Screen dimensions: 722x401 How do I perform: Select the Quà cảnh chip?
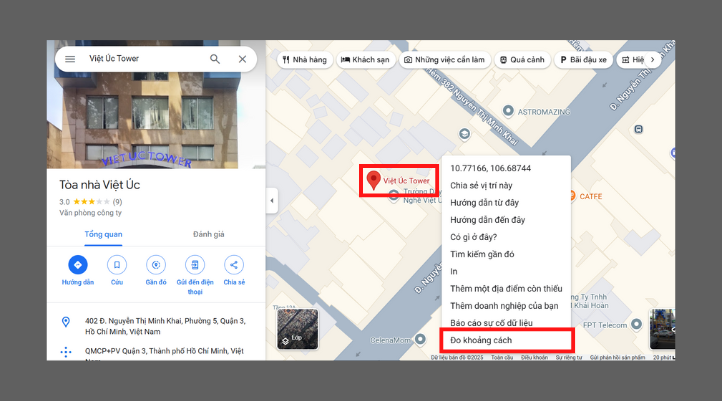coord(523,60)
